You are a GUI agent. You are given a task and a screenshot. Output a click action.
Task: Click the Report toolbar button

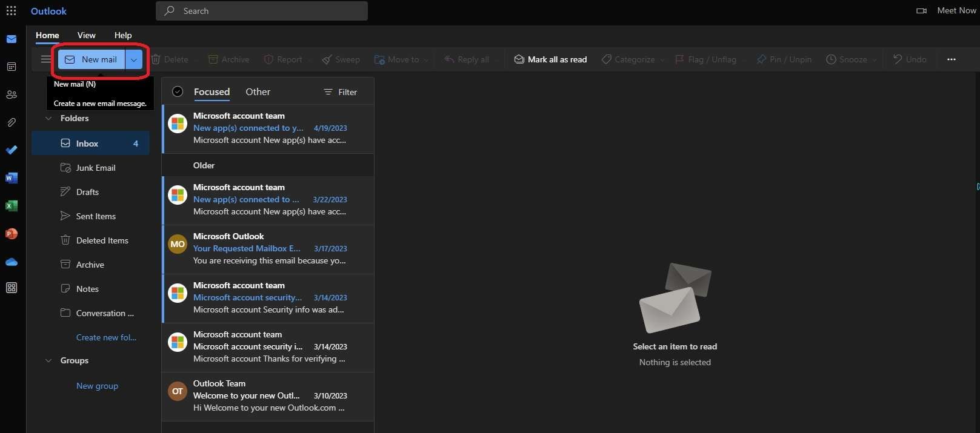(x=283, y=59)
